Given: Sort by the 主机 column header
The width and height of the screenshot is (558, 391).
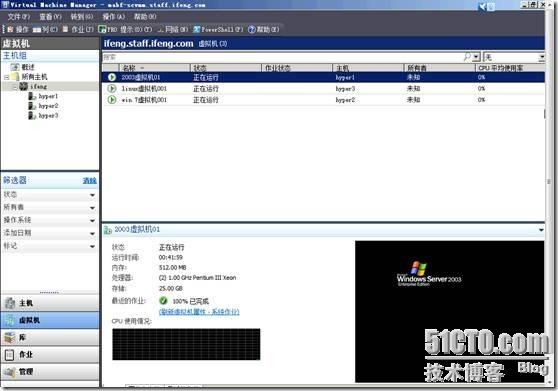Looking at the screenshot, I should pos(368,68).
